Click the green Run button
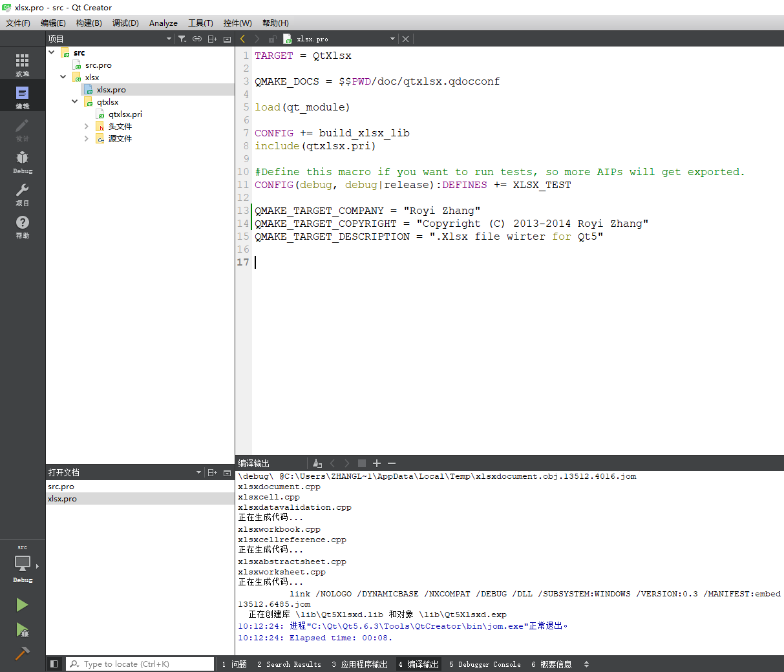The image size is (784, 672). click(x=22, y=605)
